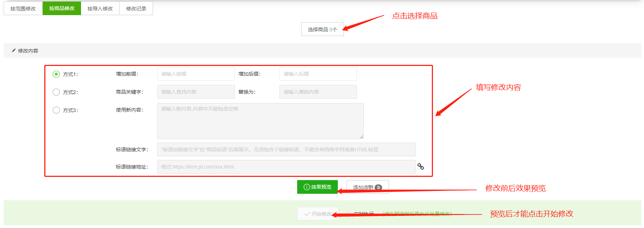Viewport: 644px width, 228px height.
Task: Click the 商品关键字 search content field
Action: pyautogui.click(x=196, y=92)
